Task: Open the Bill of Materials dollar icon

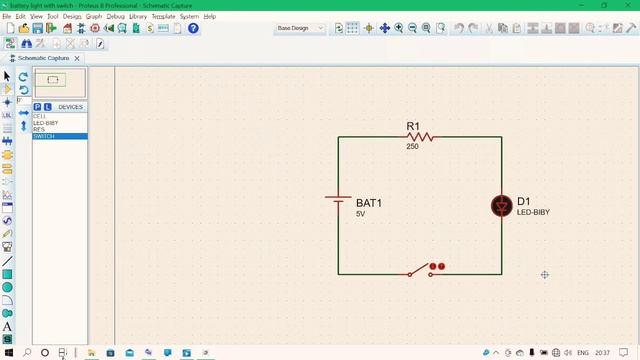Action: pos(150,28)
